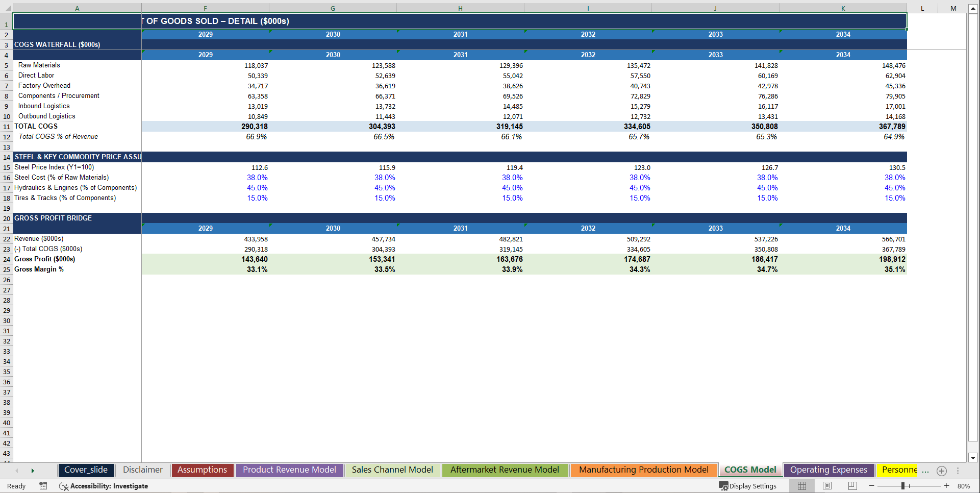Image resolution: width=980 pixels, height=493 pixels.
Task: Switch to Normal view in the status bar
Action: (x=801, y=486)
